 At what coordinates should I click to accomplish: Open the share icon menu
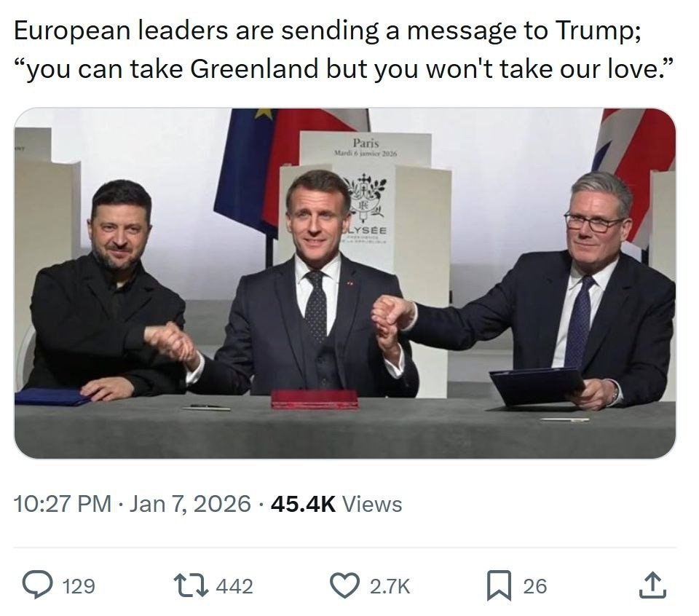click(652, 585)
